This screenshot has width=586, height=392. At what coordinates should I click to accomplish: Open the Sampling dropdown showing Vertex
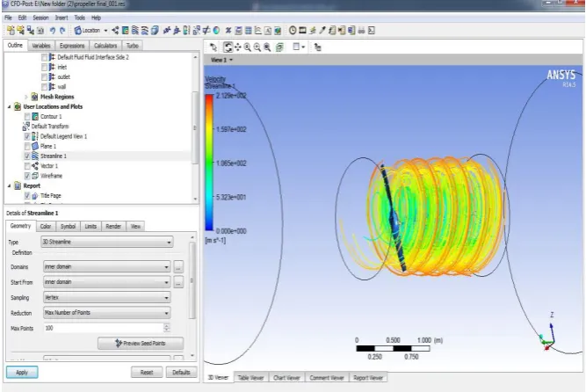coord(107,297)
